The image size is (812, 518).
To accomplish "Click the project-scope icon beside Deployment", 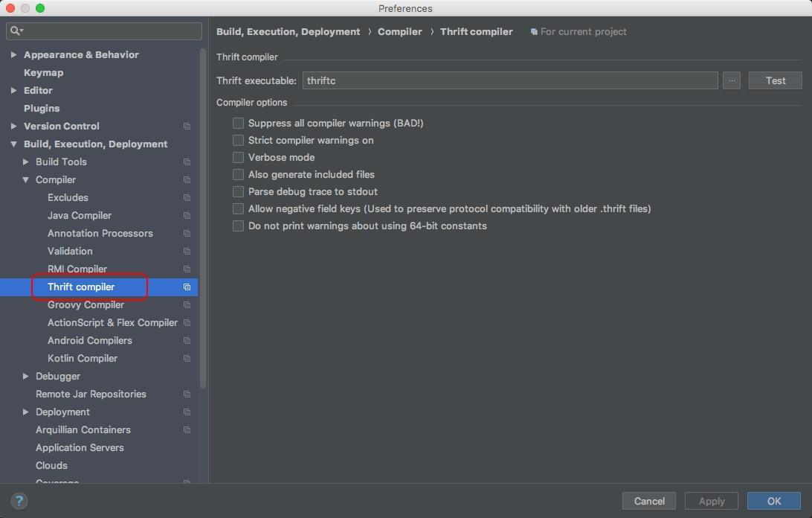I will (x=187, y=412).
